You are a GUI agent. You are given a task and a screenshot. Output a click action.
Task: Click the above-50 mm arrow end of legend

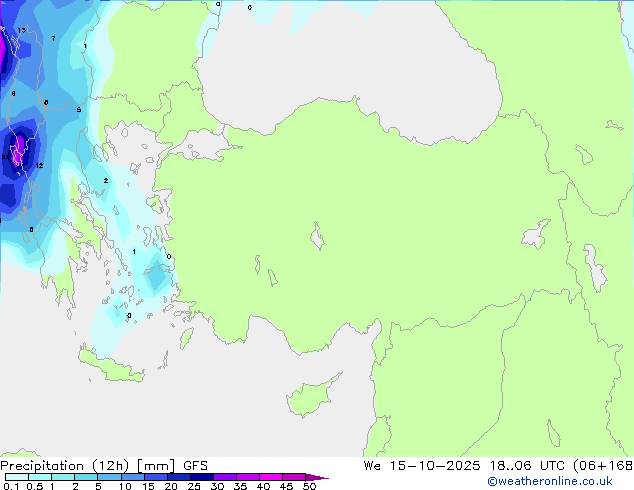point(317,477)
